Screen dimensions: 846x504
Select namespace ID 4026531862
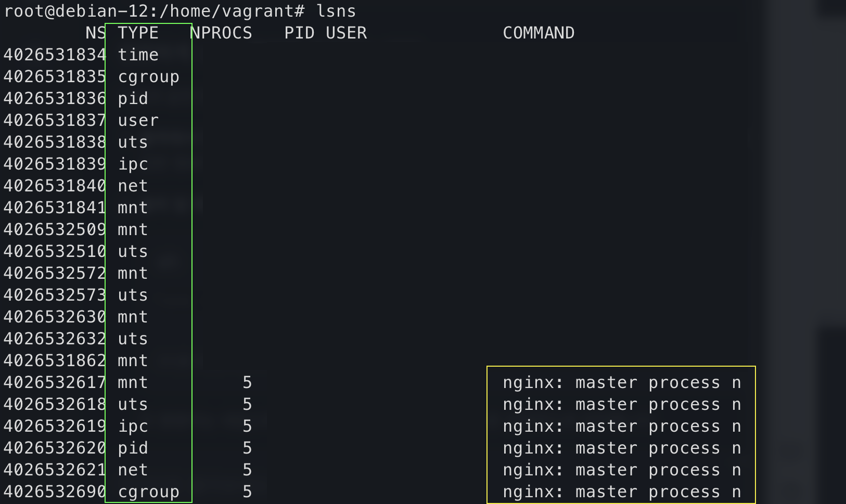point(55,360)
